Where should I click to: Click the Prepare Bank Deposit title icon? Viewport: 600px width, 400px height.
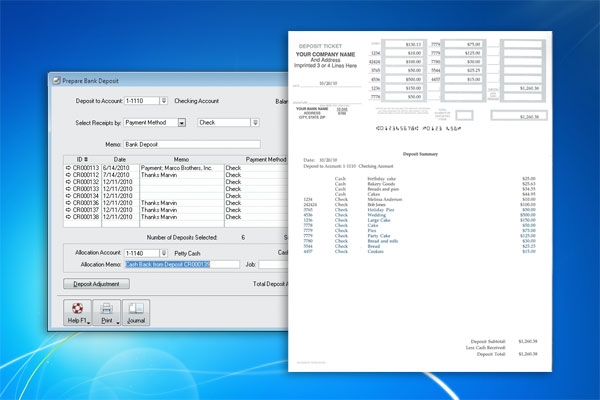(56, 79)
